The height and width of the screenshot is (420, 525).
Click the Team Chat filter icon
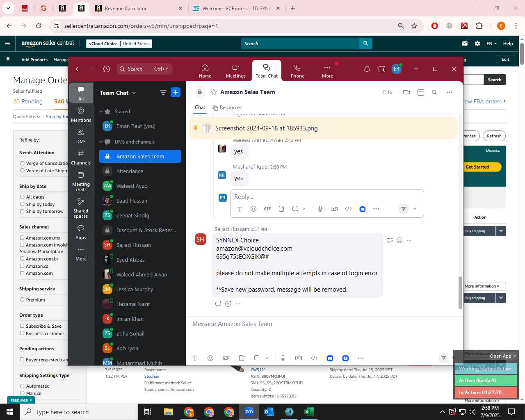(x=163, y=93)
